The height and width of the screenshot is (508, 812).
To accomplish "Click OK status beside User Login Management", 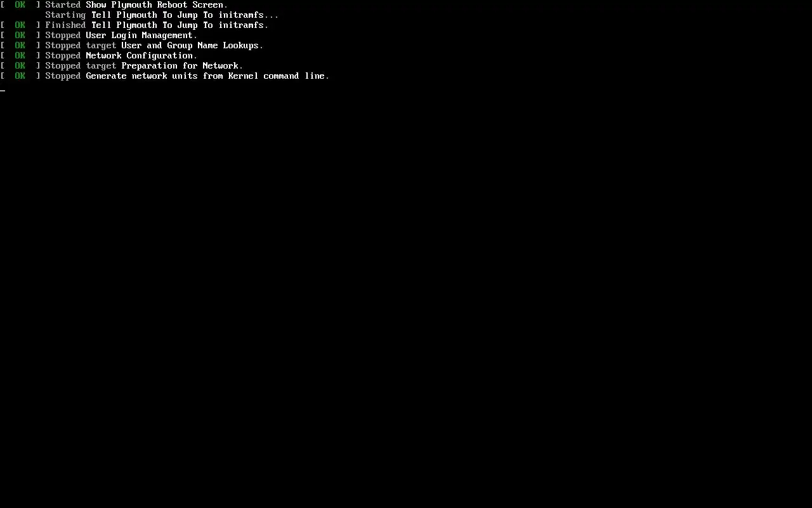I will (20, 36).
